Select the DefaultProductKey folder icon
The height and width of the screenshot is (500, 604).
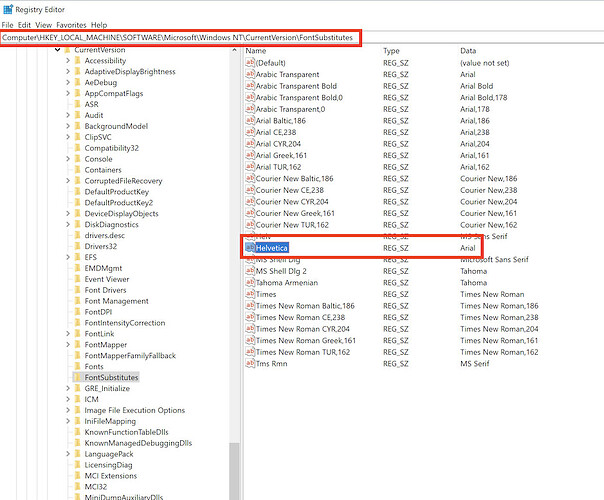77,191
